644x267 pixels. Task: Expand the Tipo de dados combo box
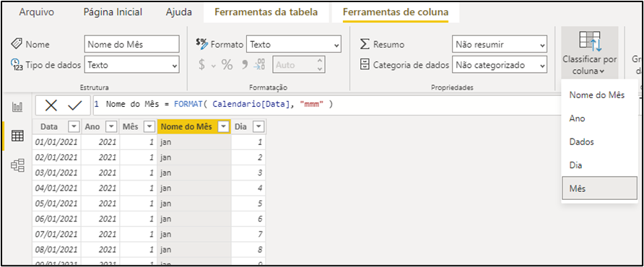point(132,65)
